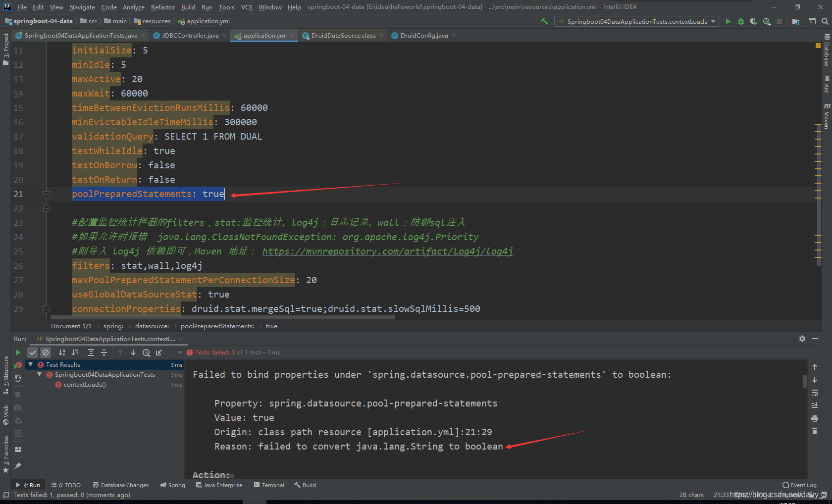
Task: Open the Project Structure dialog icon
Action: (795, 21)
